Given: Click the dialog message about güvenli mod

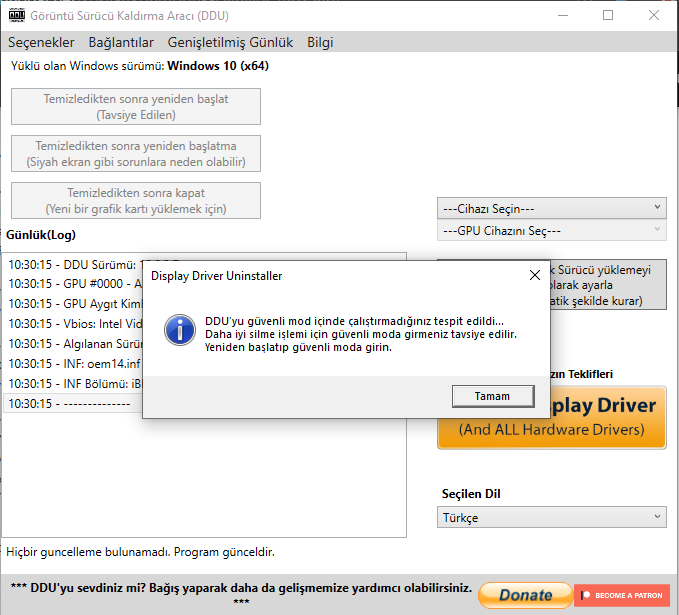Looking at the screenshot, I should click(360, 334).
